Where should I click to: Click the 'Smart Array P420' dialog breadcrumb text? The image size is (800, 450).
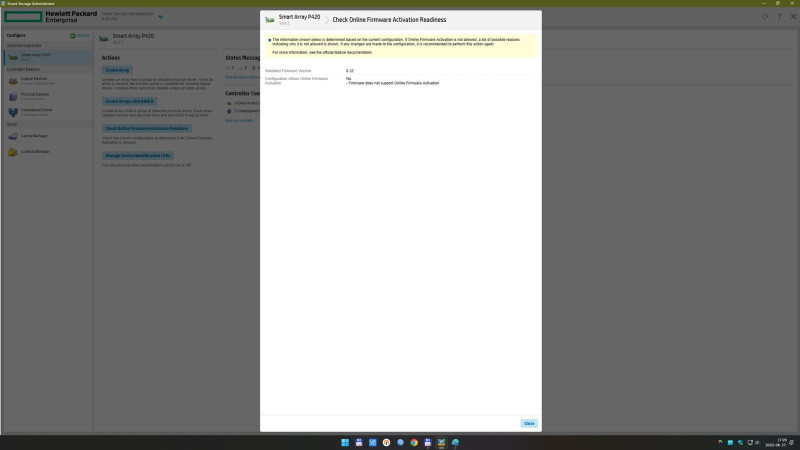pyautogui.click(x=299, y=17)
